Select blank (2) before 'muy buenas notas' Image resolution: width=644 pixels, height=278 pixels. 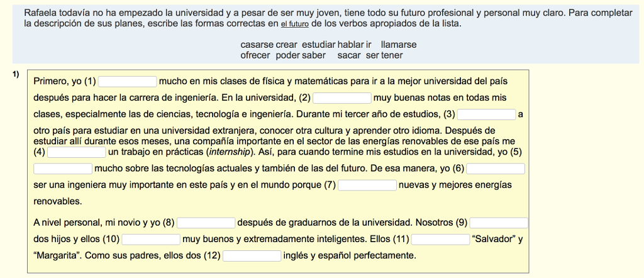(x=343, y=98)
